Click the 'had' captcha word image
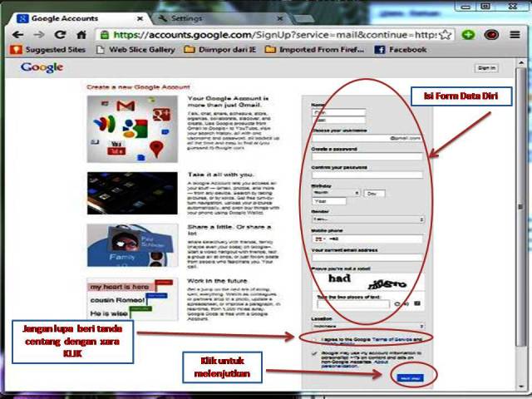Image resolution: width=532 pixels, height=399 pixels. click(x=339, y=278)
